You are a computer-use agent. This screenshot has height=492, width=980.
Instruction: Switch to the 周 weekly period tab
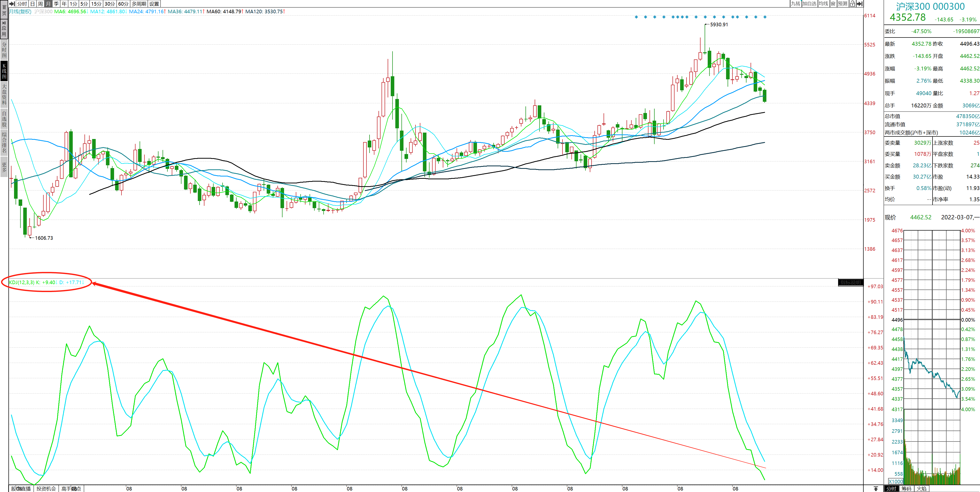pyautogui.click(x=40, y=4)
